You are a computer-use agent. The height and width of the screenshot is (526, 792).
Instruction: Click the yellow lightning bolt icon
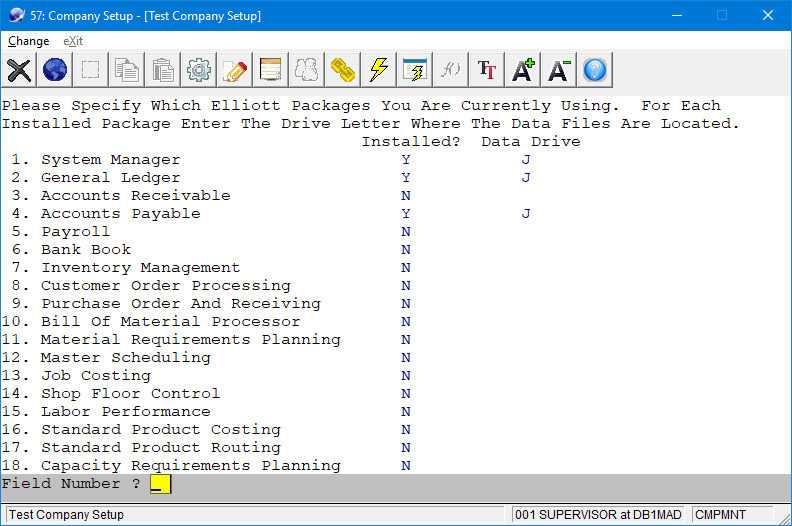[x=379, y=70]
